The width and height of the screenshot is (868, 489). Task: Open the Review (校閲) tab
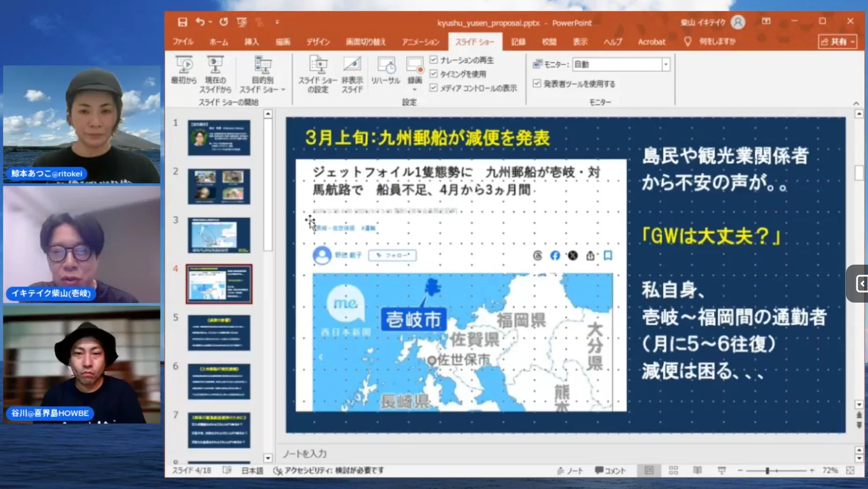(x=549, y=42)
